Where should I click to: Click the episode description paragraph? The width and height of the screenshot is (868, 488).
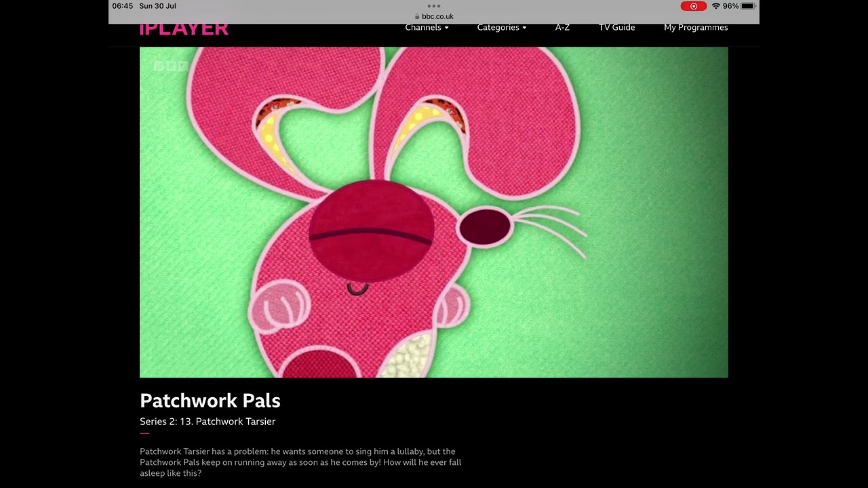click(x=300, y=462)
